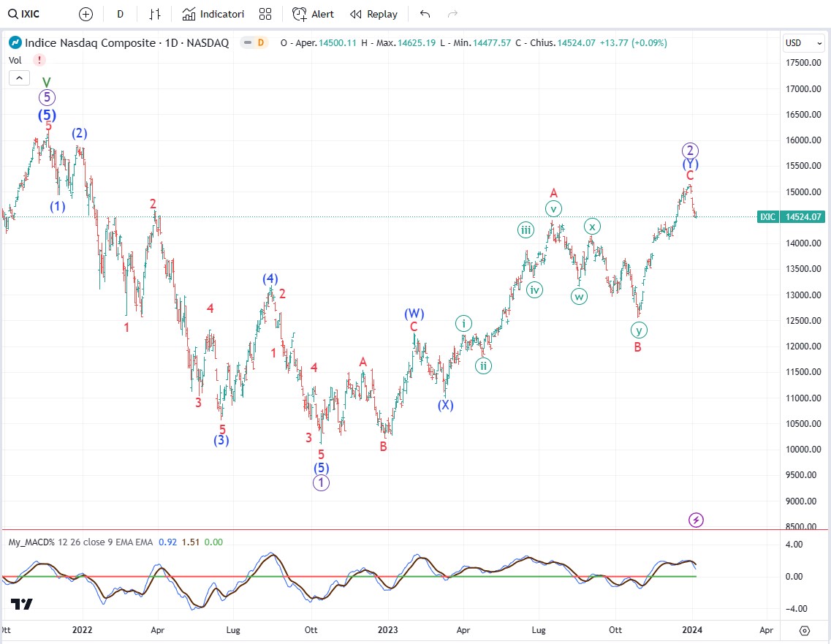Select the green circled v wave label
This screenshot has height=644, width=831.
[x=553, y=209]
